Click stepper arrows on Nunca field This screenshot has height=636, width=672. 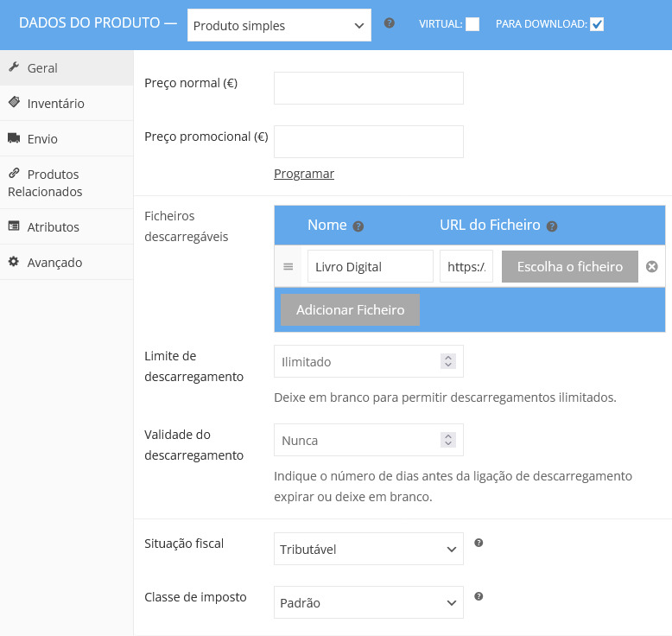pyautogui.click(x=448, y=440)
